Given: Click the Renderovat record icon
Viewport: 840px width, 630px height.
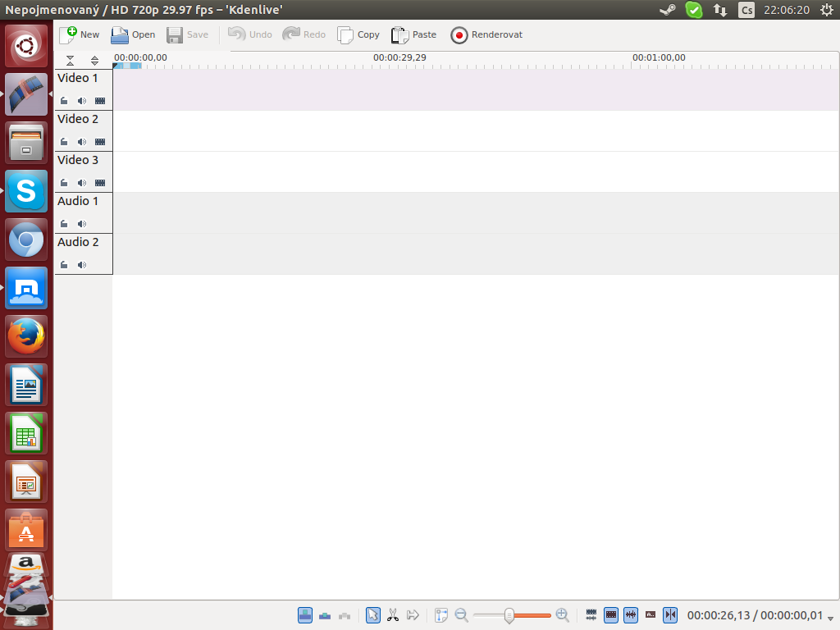Looking at the screenshot, I should 459,35.
